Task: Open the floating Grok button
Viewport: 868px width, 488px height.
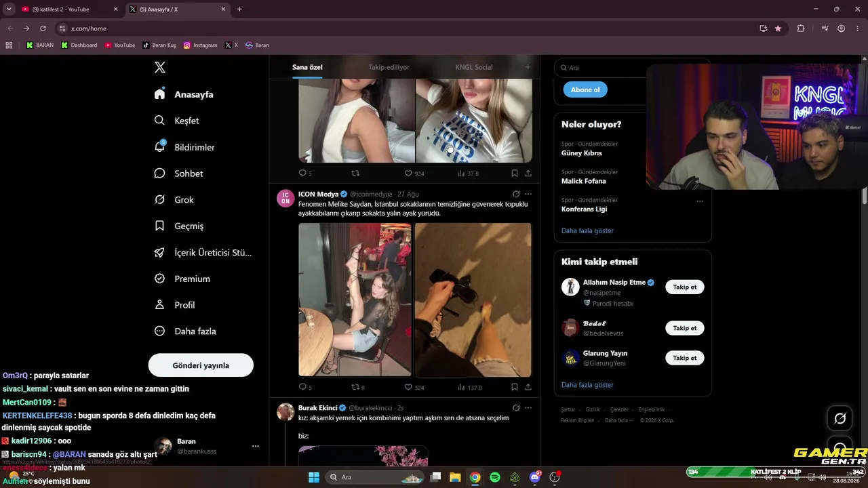Action: coord(840,418)
